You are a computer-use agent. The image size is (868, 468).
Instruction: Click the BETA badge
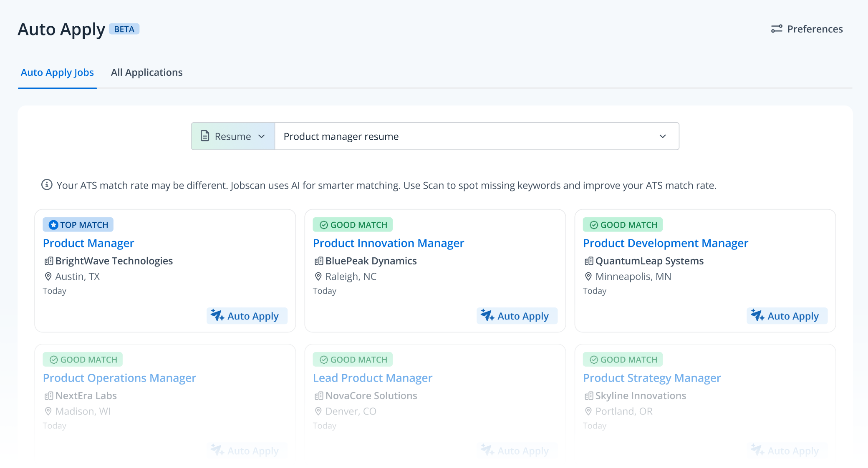pos(124,29)
